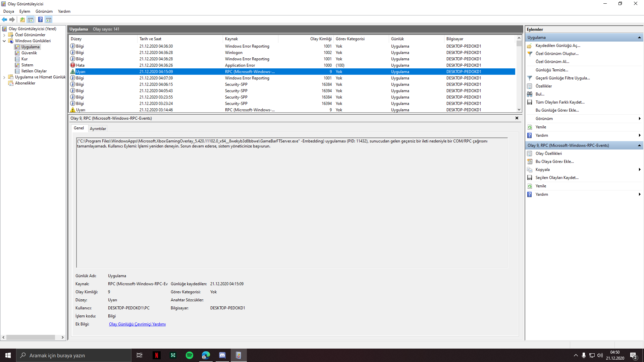644x362 pixels.
Task: Click the back arrow toolbar icon
Action: [4, 19]
